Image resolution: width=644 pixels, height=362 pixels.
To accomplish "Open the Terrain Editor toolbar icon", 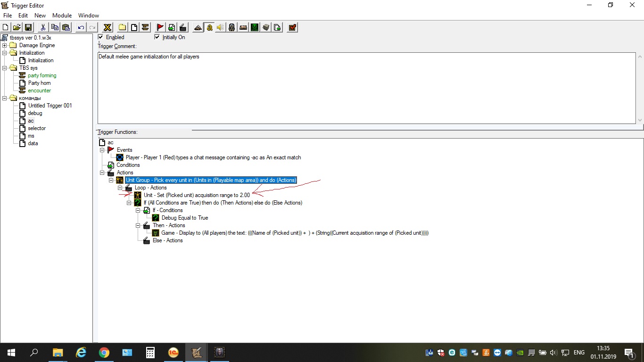I will tap(198, 27).
